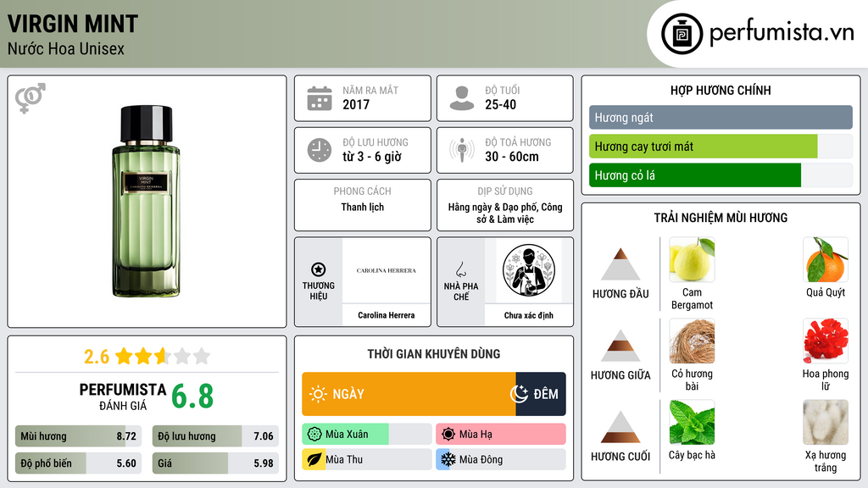The image size is (868, 488).
Task: Click the THỜI GIAN KHUYÊN DÙNG heading
Action: pos(434,354)
